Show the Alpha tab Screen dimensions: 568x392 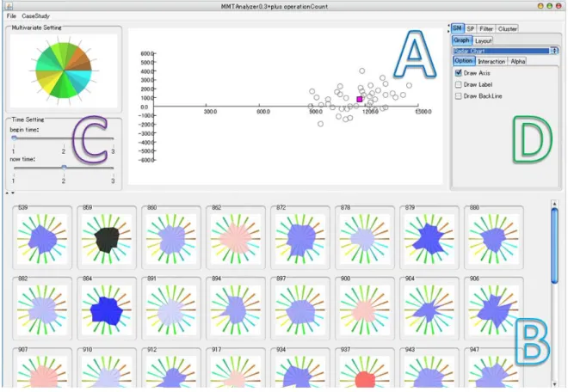click(517, 61)
